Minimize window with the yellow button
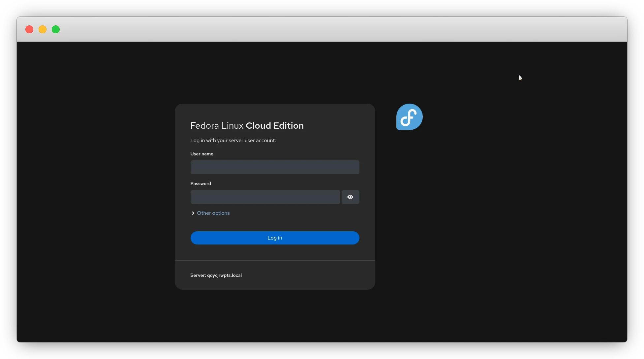This screenshot has height=359, width=644. [x=43, y=29]
